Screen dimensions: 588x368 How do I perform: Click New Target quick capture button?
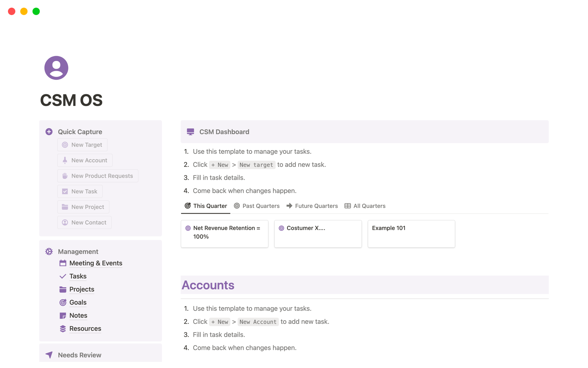coord(83,144)
